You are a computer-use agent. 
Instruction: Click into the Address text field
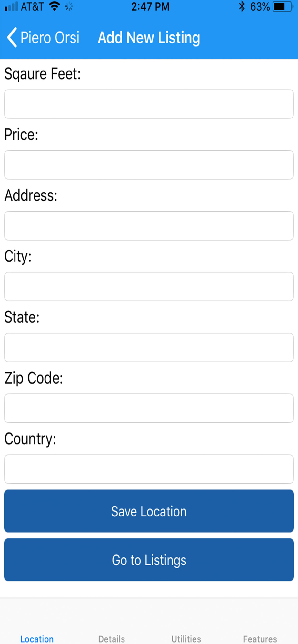149,226
